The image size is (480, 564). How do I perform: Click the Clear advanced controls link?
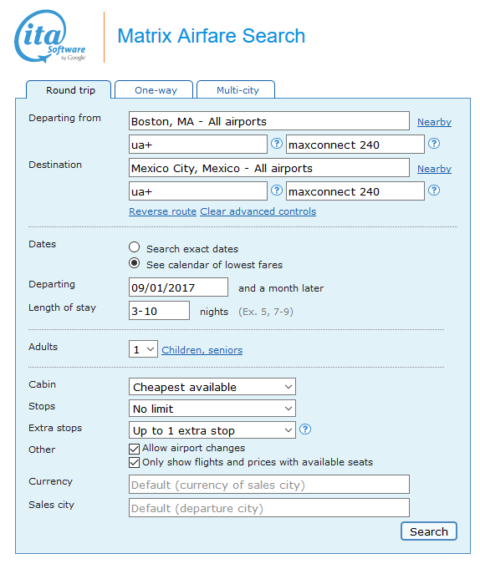pos(258,212)
